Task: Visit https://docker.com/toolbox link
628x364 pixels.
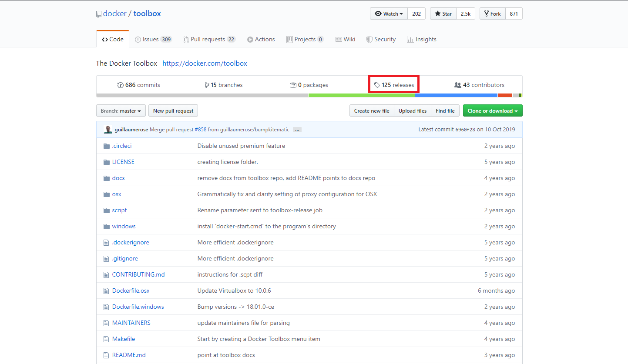Action: pyautogui.click(x=205, y=63)
